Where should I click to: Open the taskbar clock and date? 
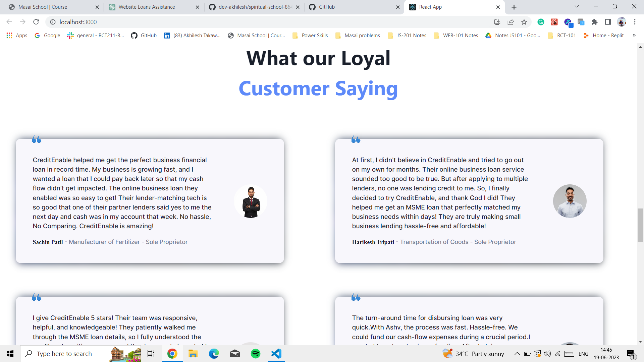tap(606, 354)
